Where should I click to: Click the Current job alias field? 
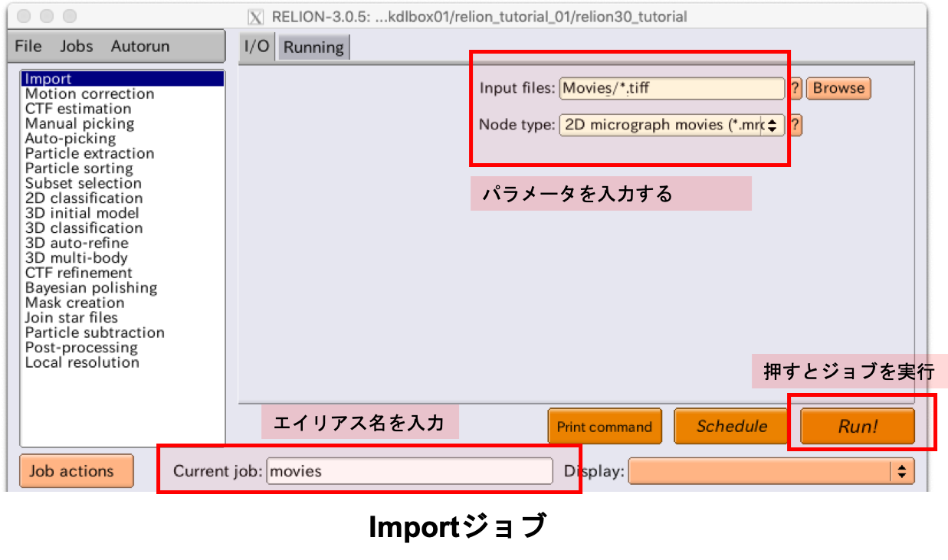tap(409, 471)
